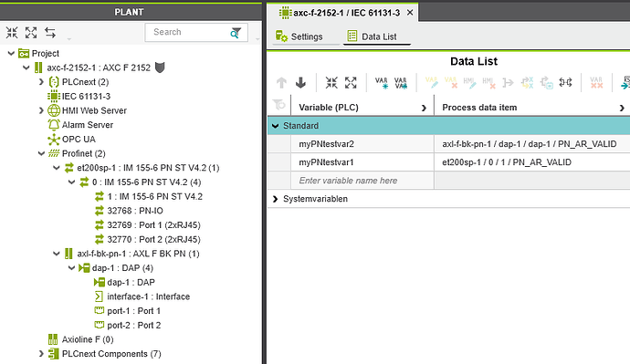Select the myPNtestvar2 variable cell
This screenshot has width=630, height=364.
click(x=362, y=144)
